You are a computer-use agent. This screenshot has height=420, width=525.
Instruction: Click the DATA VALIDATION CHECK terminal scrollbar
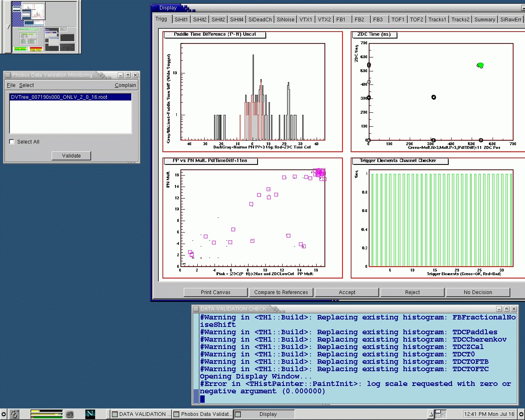pyautogui.click(x=196, y=358)
